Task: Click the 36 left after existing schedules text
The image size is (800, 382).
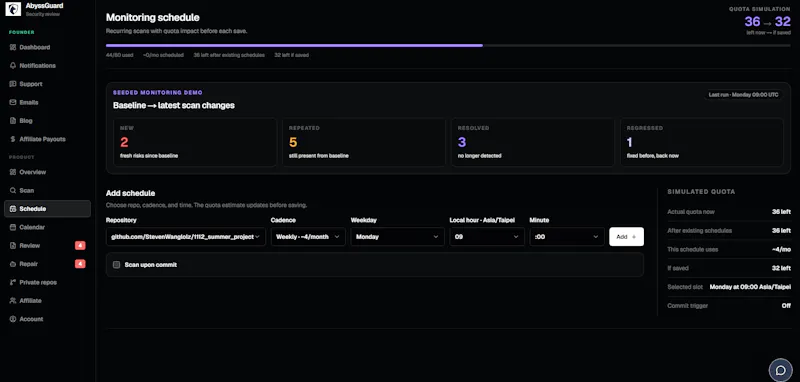Action: point(229,55)
